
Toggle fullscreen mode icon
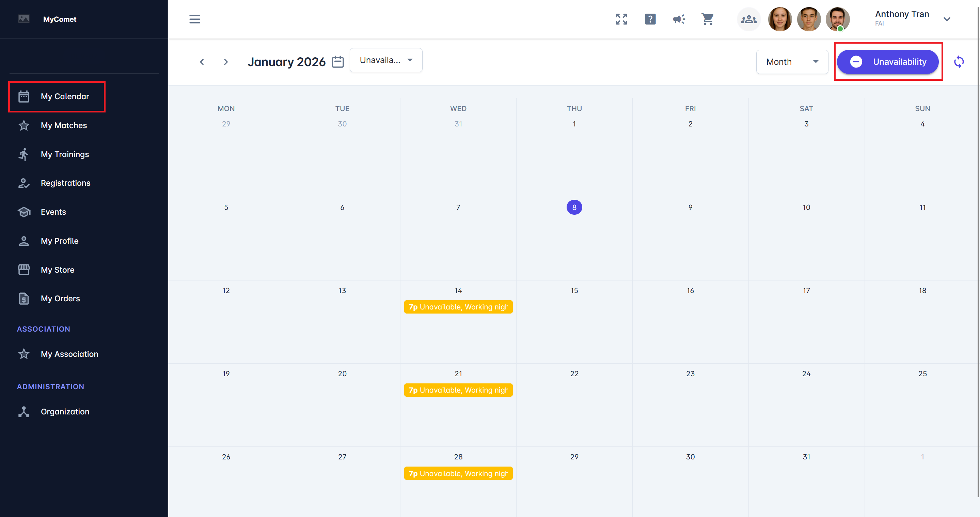(621, 19)
